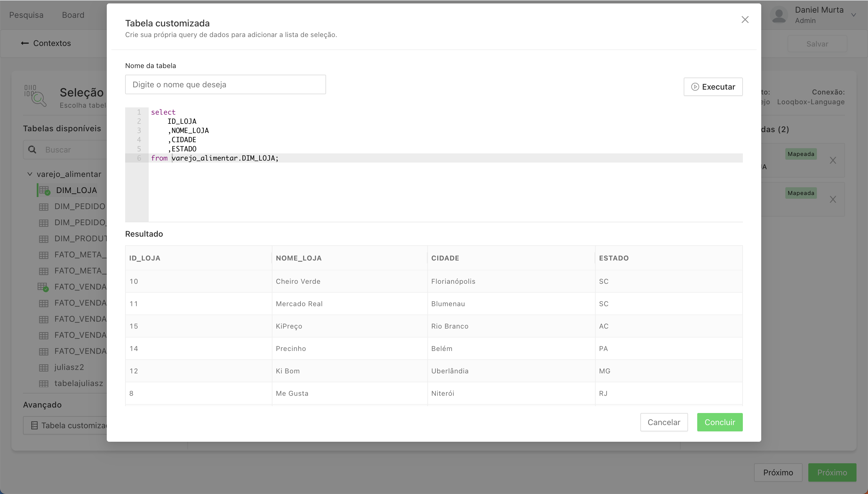Open the Daniel Murta user dropdown
868x494 pixels.
pos(853,15)
